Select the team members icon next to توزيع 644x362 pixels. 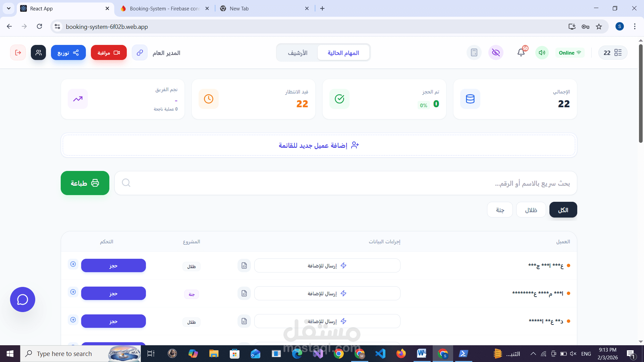point(38,53)
